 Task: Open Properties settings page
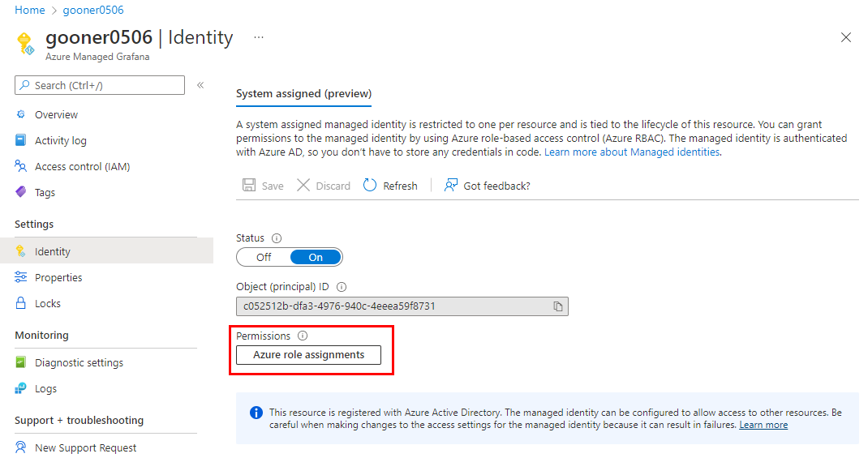pos(58,277)
